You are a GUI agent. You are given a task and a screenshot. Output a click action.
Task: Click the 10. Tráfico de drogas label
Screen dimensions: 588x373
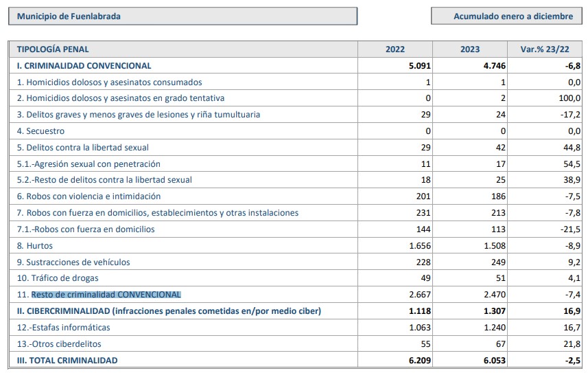[x=58, y=278]
